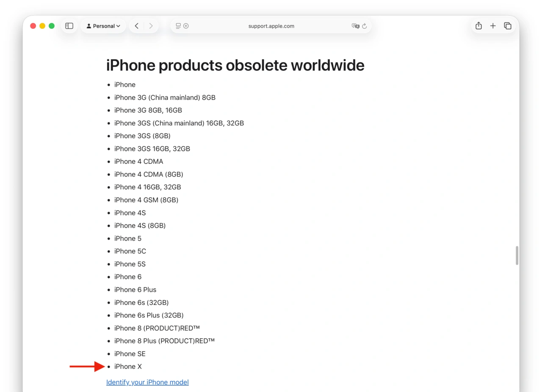Show the tab overview

coord(507,26)
